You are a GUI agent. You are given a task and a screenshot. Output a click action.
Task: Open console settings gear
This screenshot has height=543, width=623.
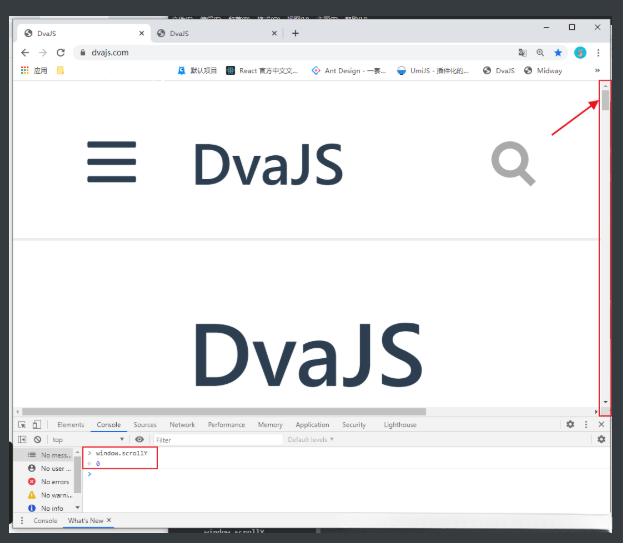(601, 439)
